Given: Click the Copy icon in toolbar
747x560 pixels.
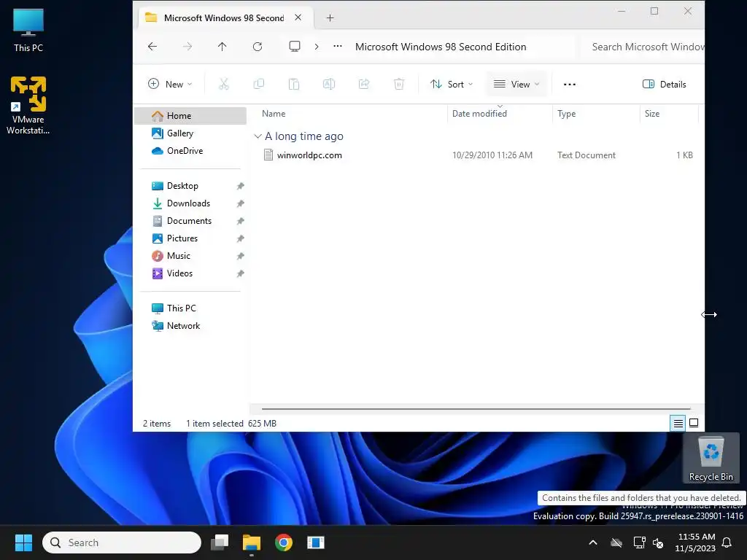Looking at the screenshot, I should [x=259, y=85].
